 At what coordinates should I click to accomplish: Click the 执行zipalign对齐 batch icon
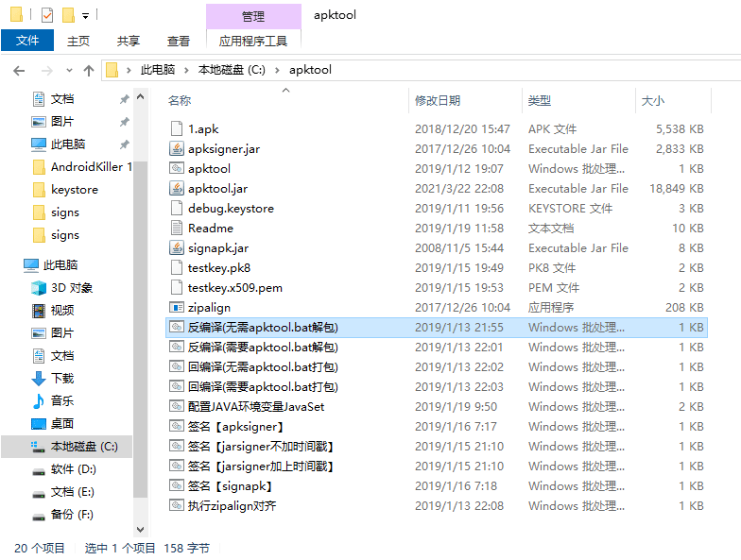coord(176,506)
